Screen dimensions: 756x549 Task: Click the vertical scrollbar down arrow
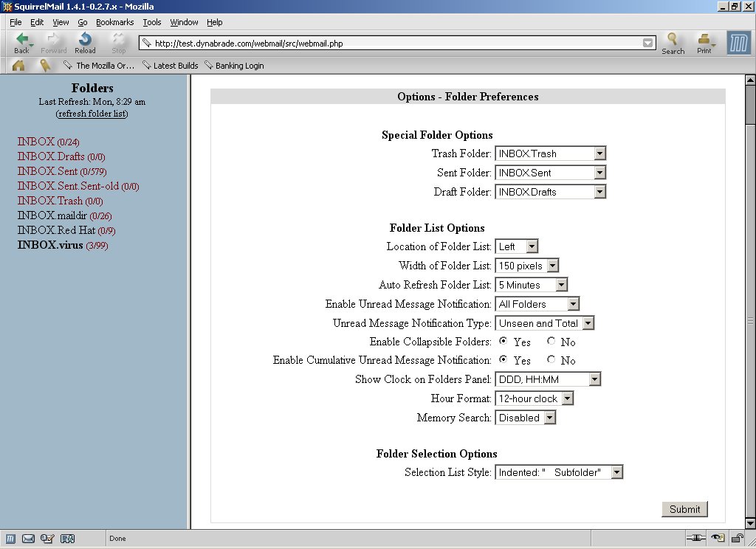pyautogui.click(x=750, y=523)
